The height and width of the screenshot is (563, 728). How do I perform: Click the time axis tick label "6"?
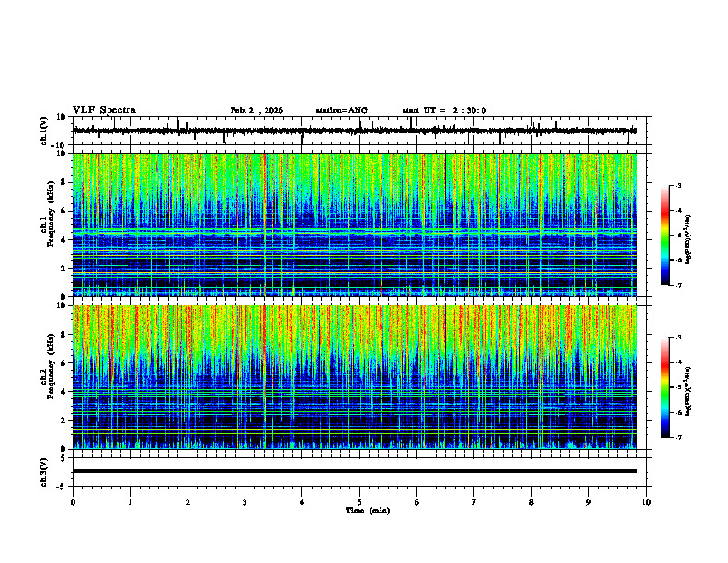[x=417, y=502]
